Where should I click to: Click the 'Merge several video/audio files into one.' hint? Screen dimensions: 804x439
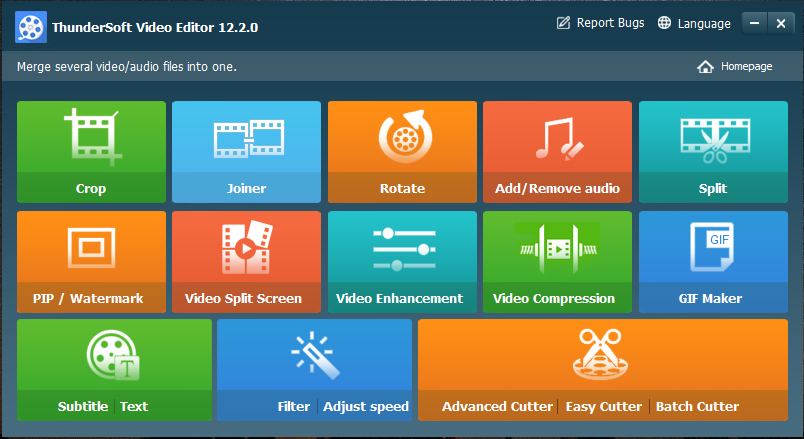pos(127,67)
